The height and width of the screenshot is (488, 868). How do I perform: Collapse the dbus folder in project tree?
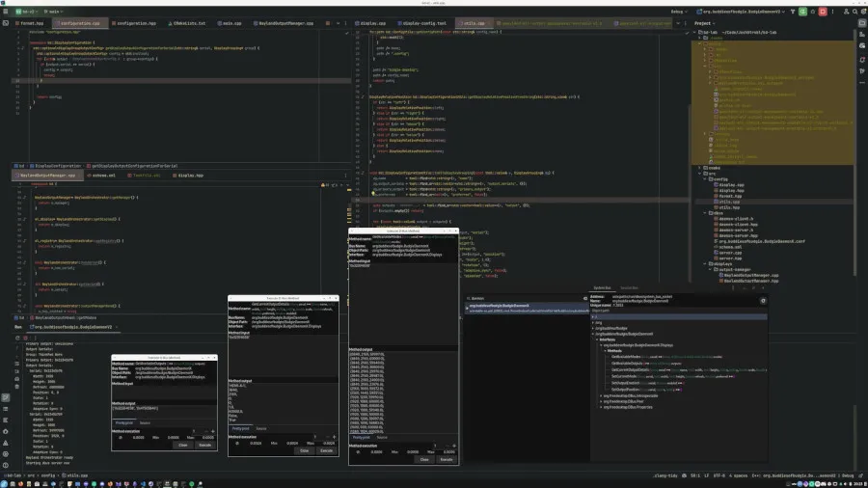705,213
